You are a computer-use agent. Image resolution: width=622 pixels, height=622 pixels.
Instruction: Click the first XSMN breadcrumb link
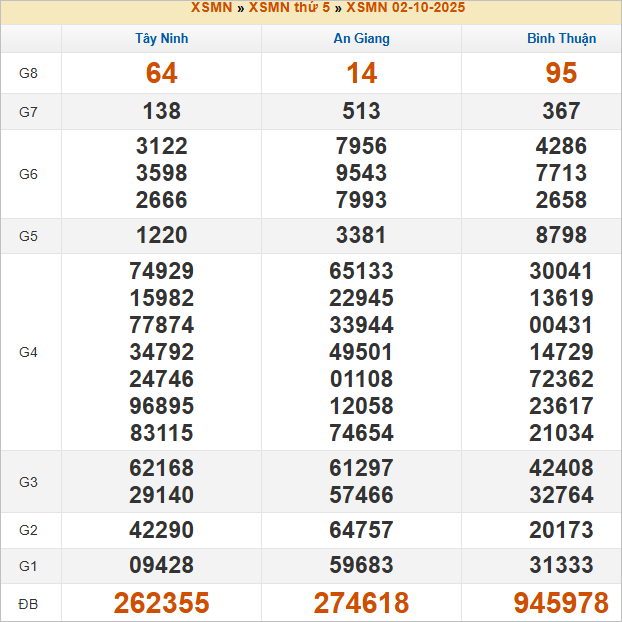pos(211,8)
